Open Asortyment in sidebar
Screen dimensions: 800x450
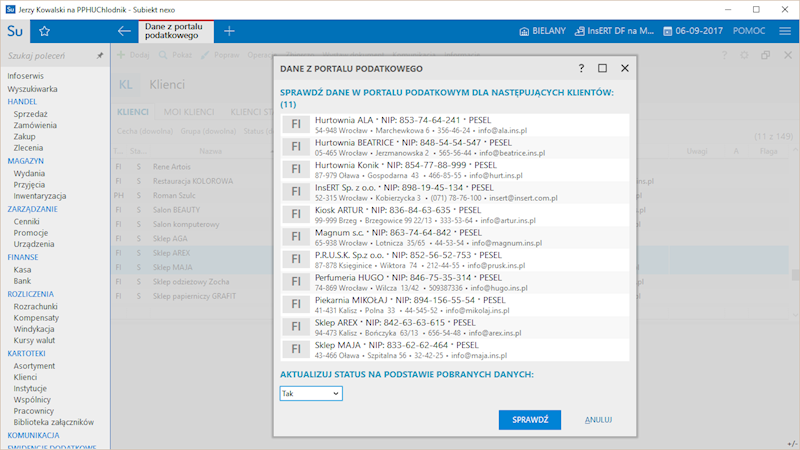point(34,366)
